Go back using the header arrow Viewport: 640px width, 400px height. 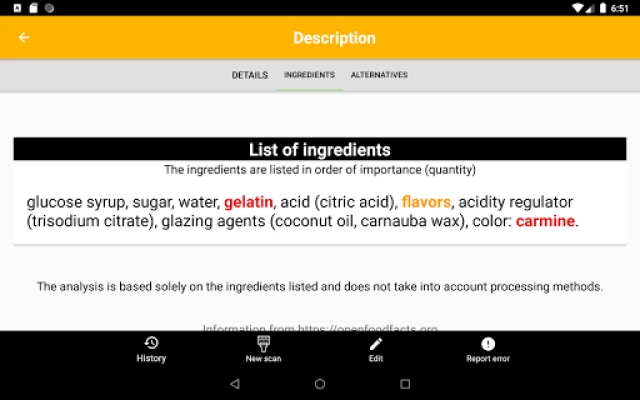pos(24,38)
